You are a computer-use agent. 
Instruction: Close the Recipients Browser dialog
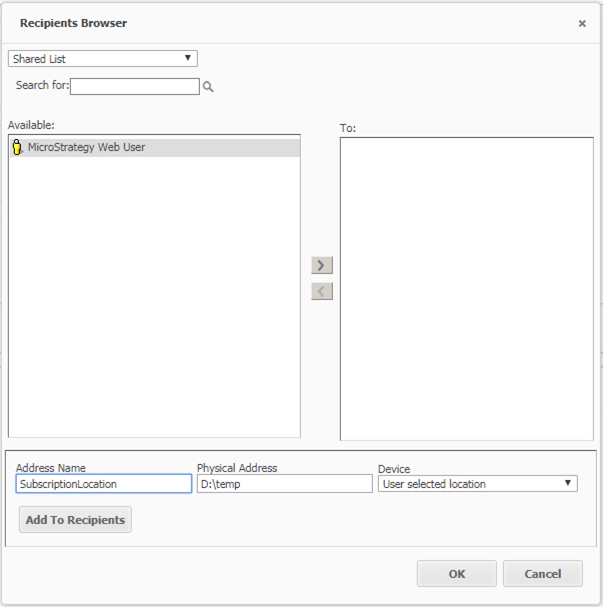(582, 23)
